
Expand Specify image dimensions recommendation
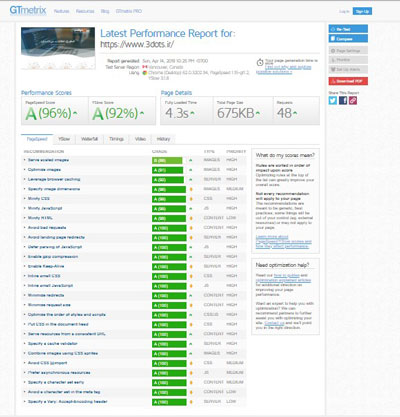click(x=54, y=189)
